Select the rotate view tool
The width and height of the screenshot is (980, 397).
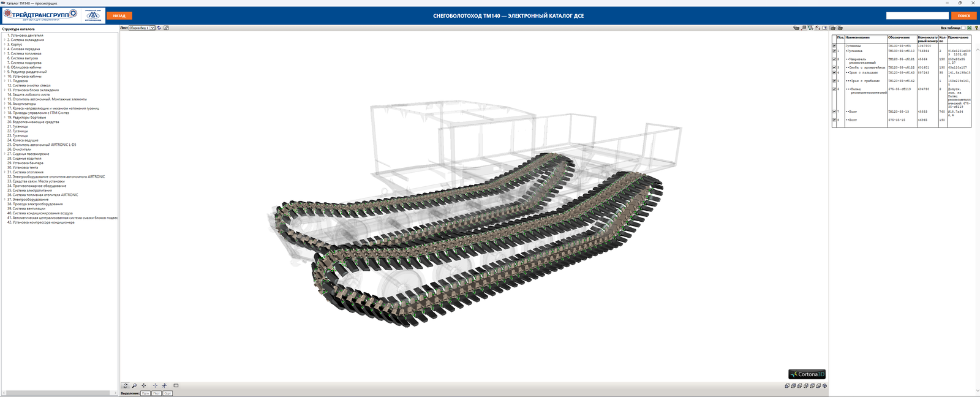coord(126,386)
